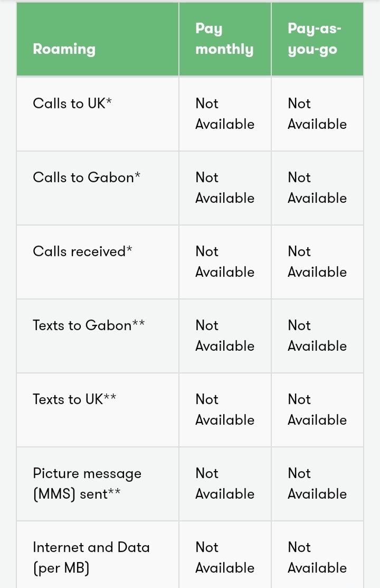Image resolution: width=380 pixels, height=588 pixels.
Task: Click Pay-as-you-go cell for Texts to Gabon
Action: point(317,335)
